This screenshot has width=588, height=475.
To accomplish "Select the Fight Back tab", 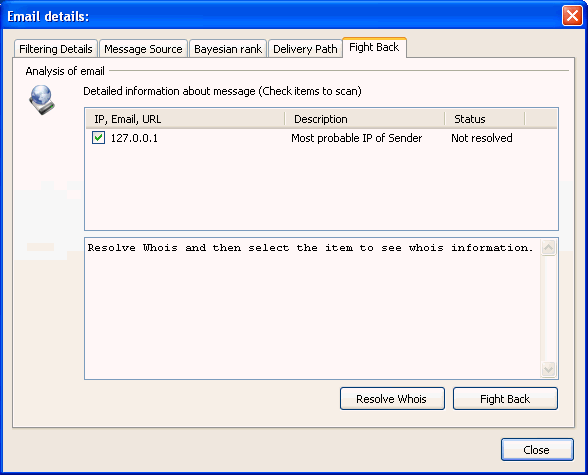I will coord(374,47).
